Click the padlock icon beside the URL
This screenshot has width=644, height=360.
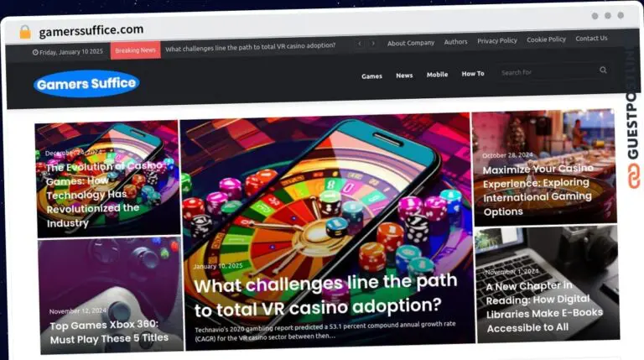pyautogui.click(x=25, y=32)
